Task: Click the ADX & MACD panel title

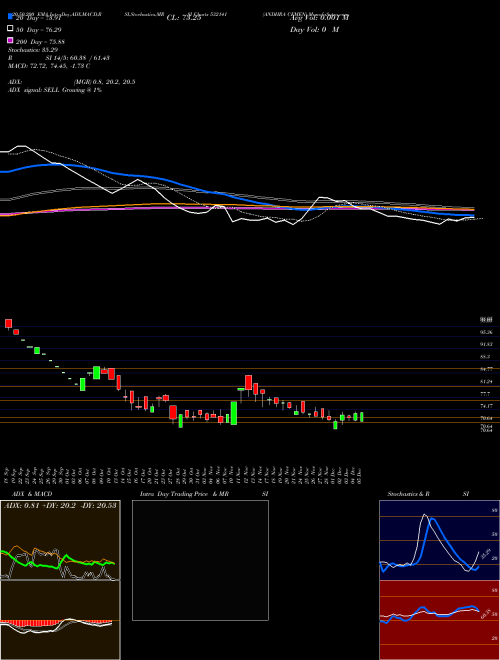Action: (x=32, y=494)
